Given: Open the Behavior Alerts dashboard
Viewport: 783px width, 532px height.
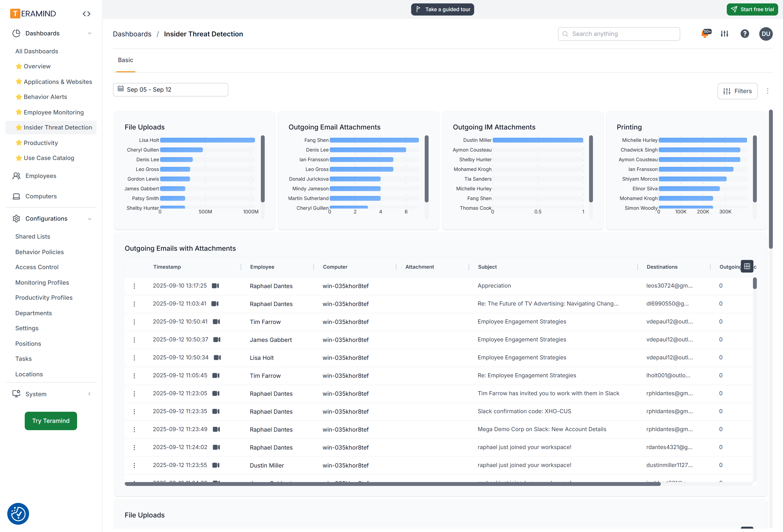Looking at the screenshot, I should coord(45,97).
